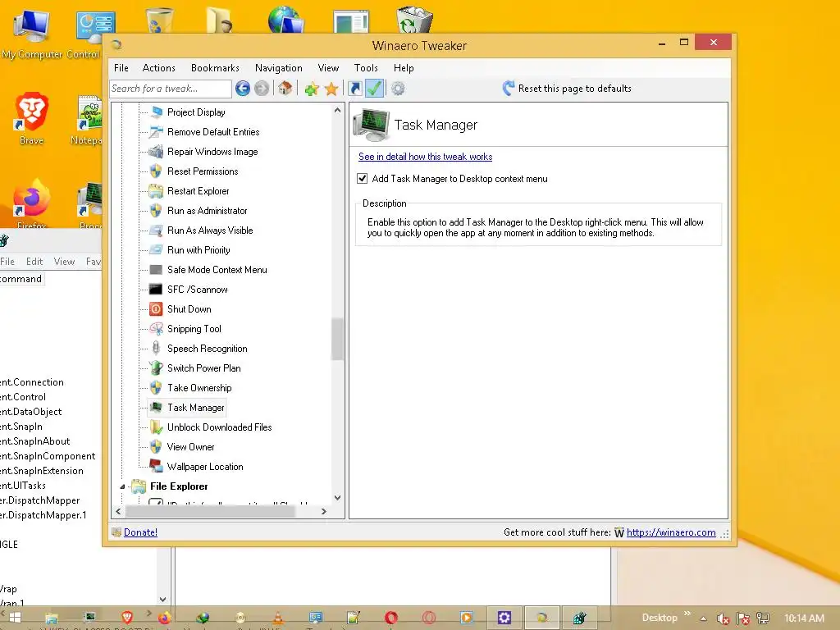
Task: Click the tree horizontal scroll right arrow
Action: [x=323, y=512]
